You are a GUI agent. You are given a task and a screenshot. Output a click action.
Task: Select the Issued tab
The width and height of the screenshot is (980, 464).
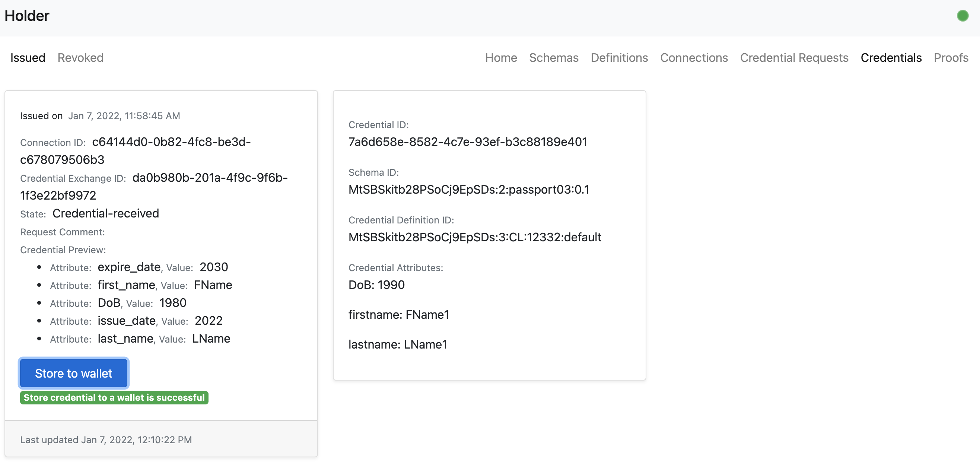click(28, 57)
